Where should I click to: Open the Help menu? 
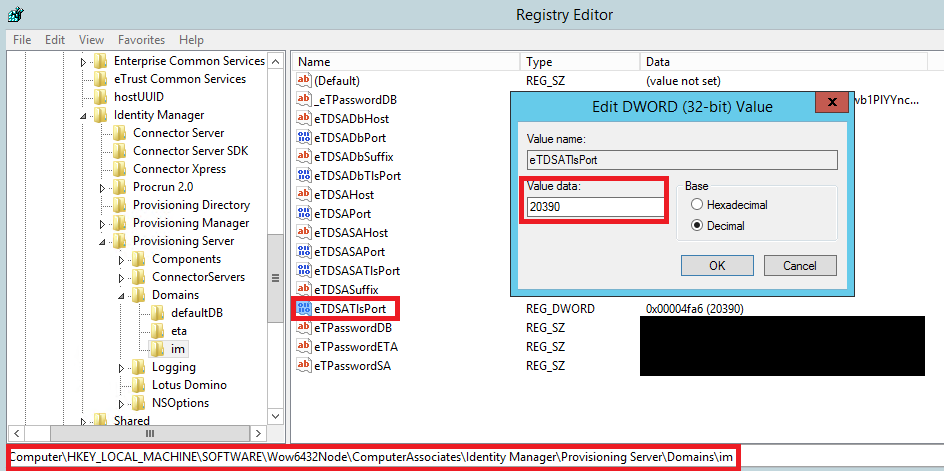191,40
